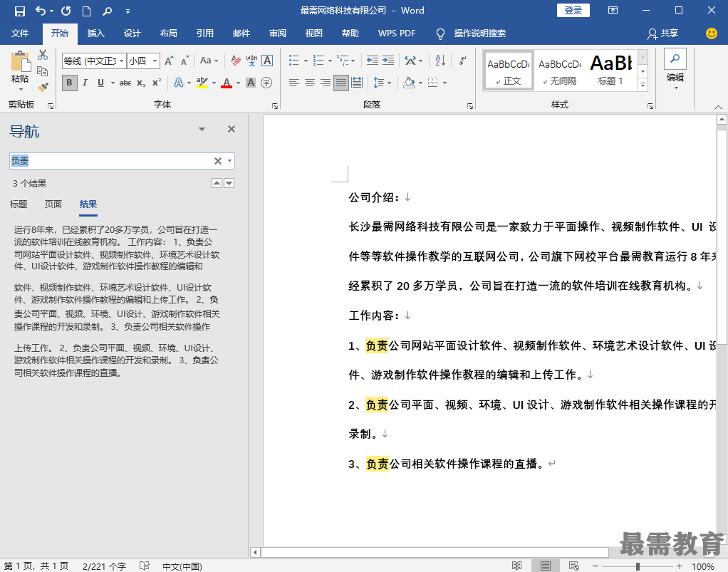Switch to the 插入 ribbon tab
Viewport: 728px width, 572px height.
[x=95, y=33]
